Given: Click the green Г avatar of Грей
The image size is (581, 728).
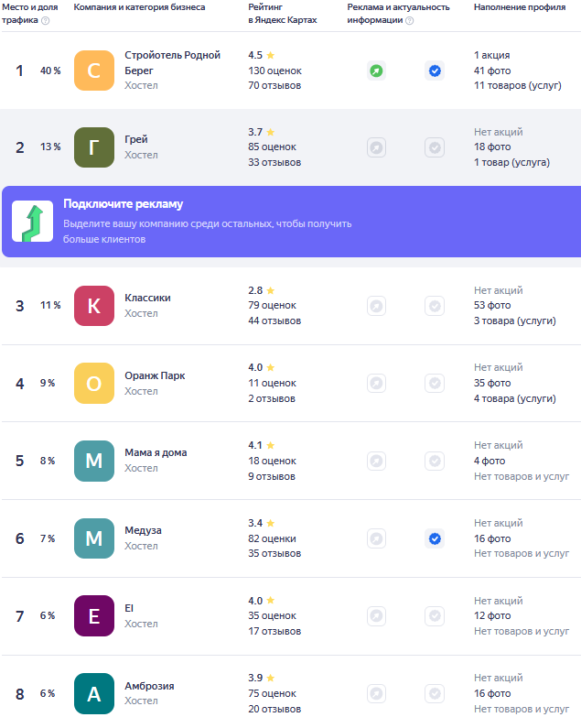Looking at the screenshot, I should (94, 147).
